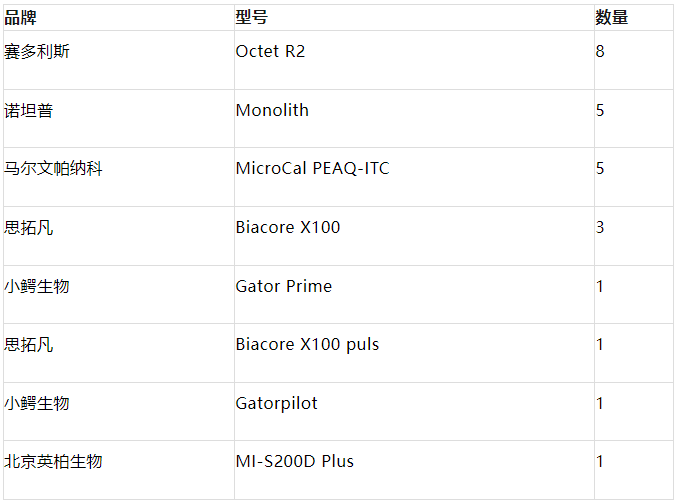
Task: Select the Monolith model cell
Action: click(272, 110)
